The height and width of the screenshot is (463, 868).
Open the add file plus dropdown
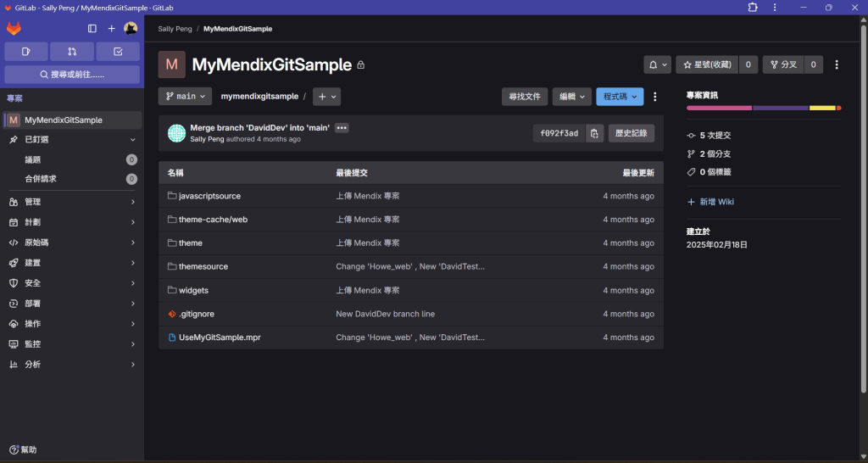tap(326, 97)
